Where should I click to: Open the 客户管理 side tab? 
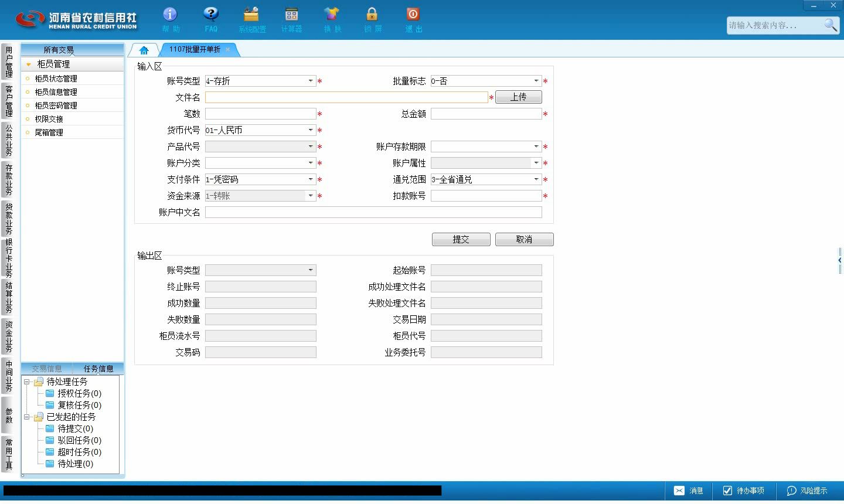click(x=8, y=101)
